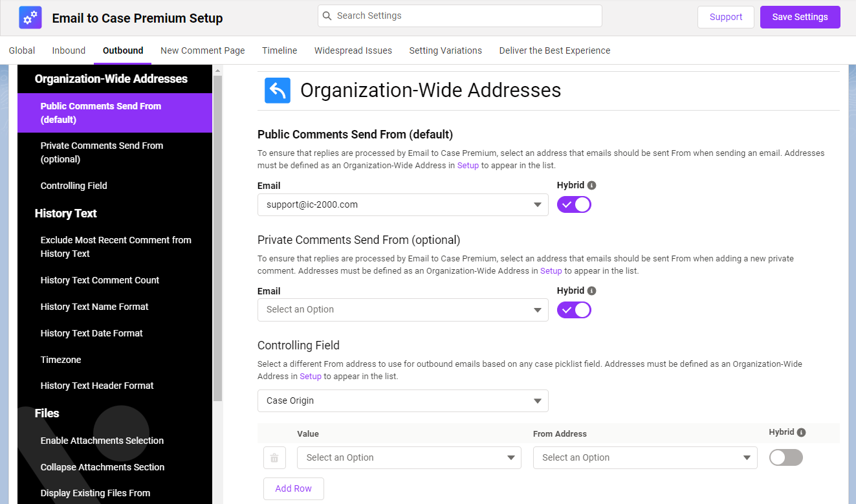
Task: Delete the controlling field row with trash icon
Action: 274,457
